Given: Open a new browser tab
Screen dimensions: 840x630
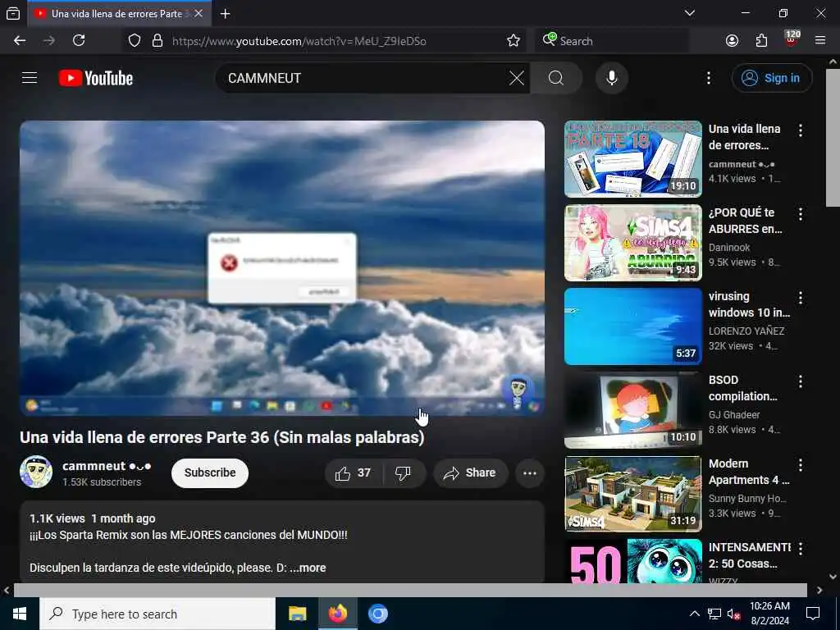Looking at the screenshot, I should point(226,14).
